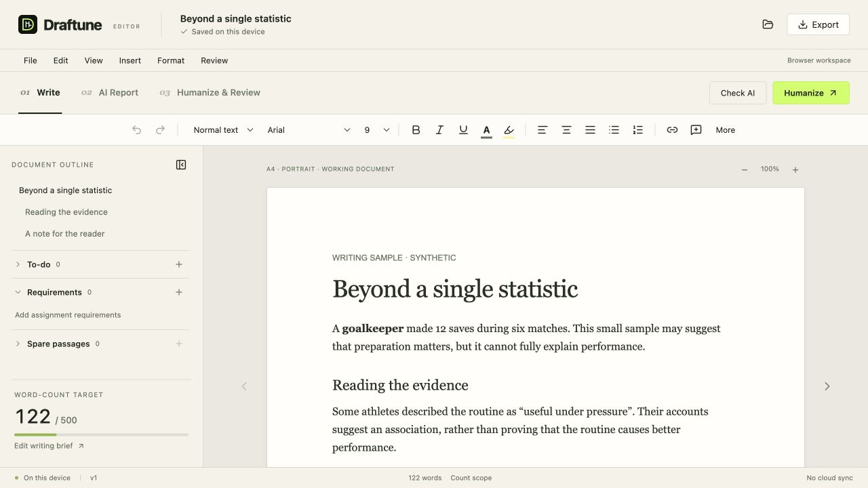
Task: Add a comment
Action: click(696, 130)
